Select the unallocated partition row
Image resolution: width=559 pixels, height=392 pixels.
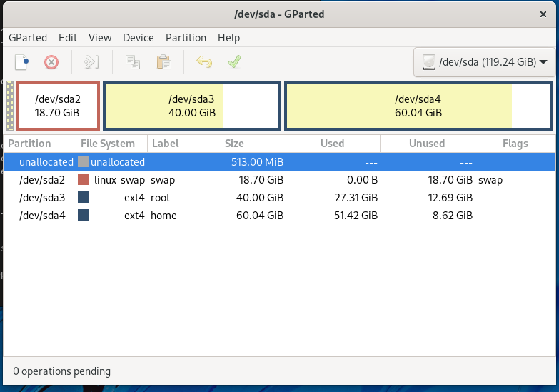point(280,162)
